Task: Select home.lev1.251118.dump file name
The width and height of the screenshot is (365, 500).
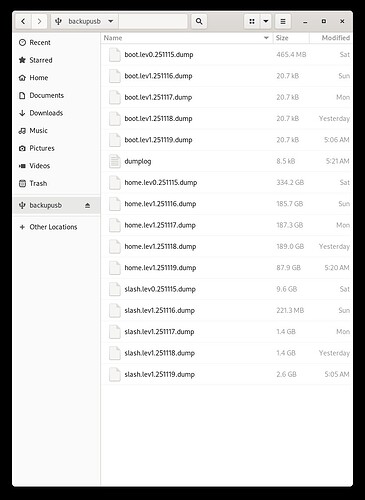Action: [x=160, y=247]
